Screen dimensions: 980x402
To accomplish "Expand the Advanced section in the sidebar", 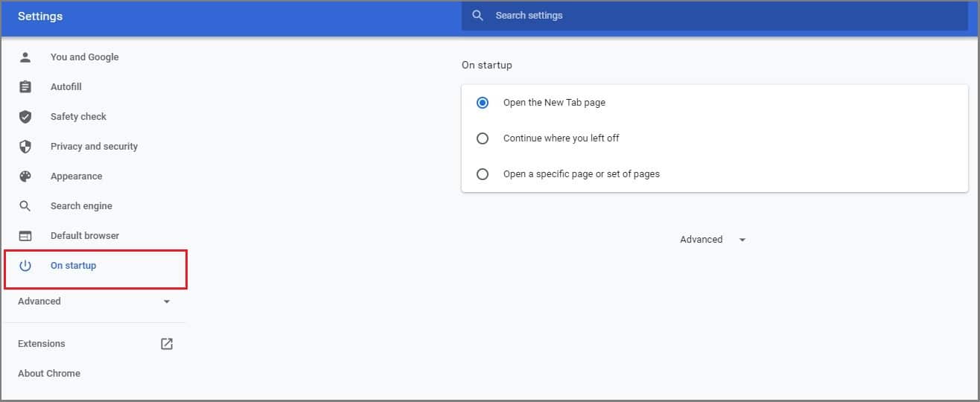I will pyautogui.click(x=95, y=301).
